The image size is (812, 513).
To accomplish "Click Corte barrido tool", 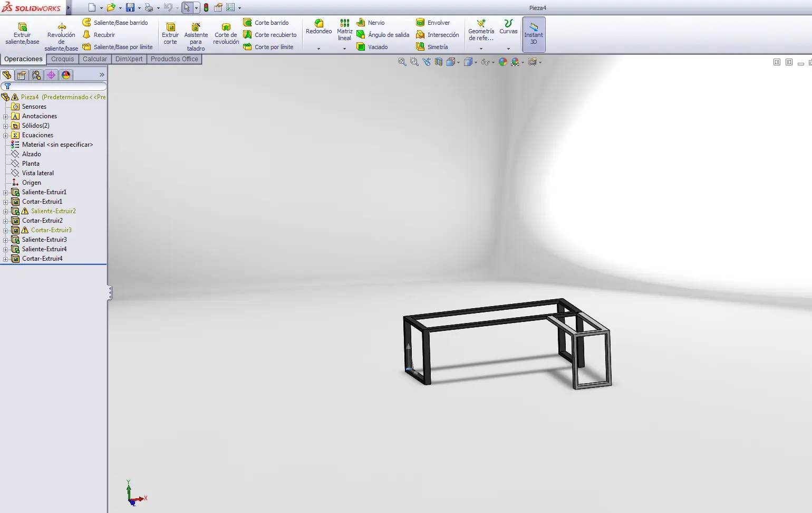I will pyautogui.click(x=266, y=23).
